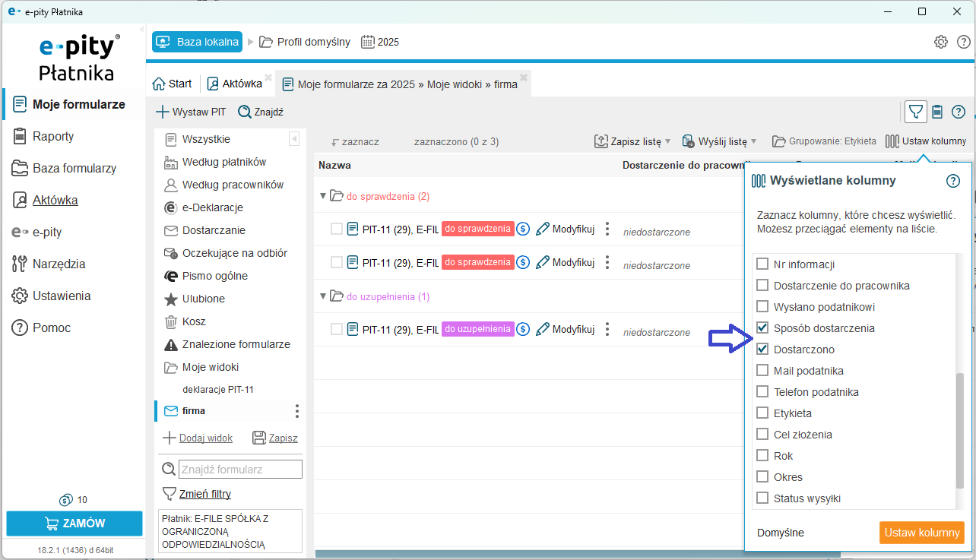Open Raporty in left sidebar menu
This screenshot has height=560, width=976.
click(x=53, y=137)
